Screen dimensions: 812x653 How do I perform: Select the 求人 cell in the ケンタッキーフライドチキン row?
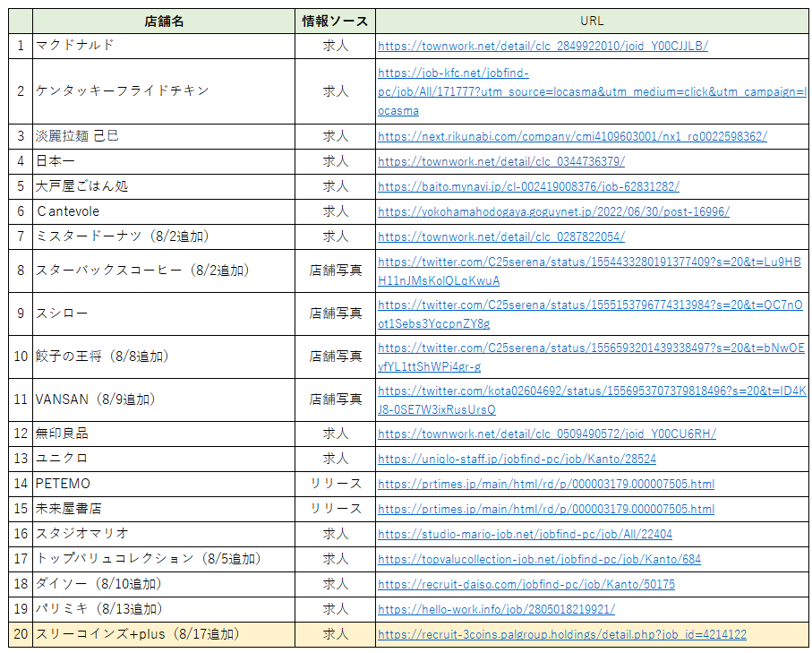[335, 91]
